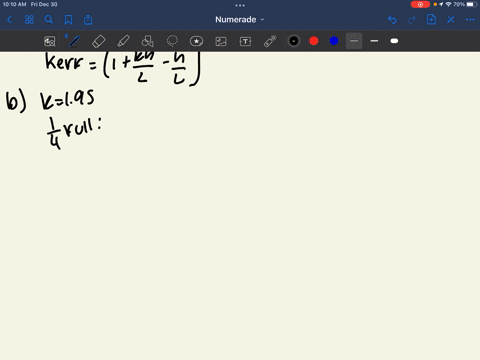Close the editing toolbar with X
Viewport: 480px width, 360px height.
pos(451,20)
